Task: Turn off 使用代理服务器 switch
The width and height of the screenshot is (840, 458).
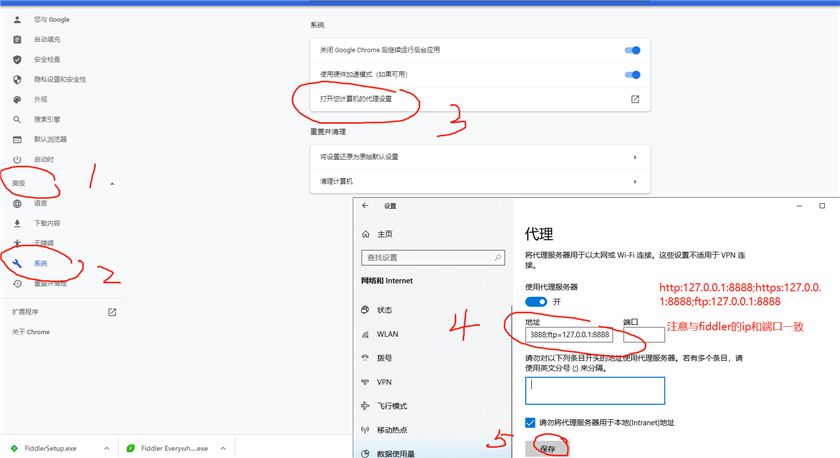Action: 536,302
